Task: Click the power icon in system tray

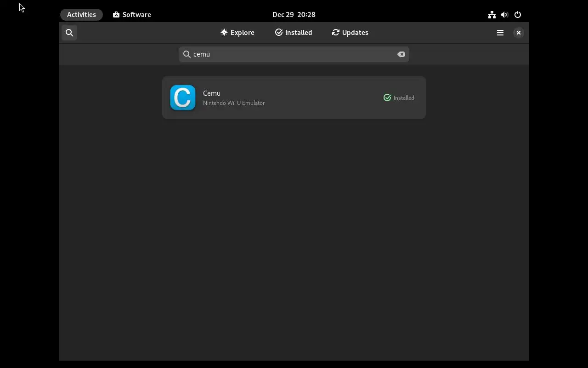Action: tap(518, 15)
